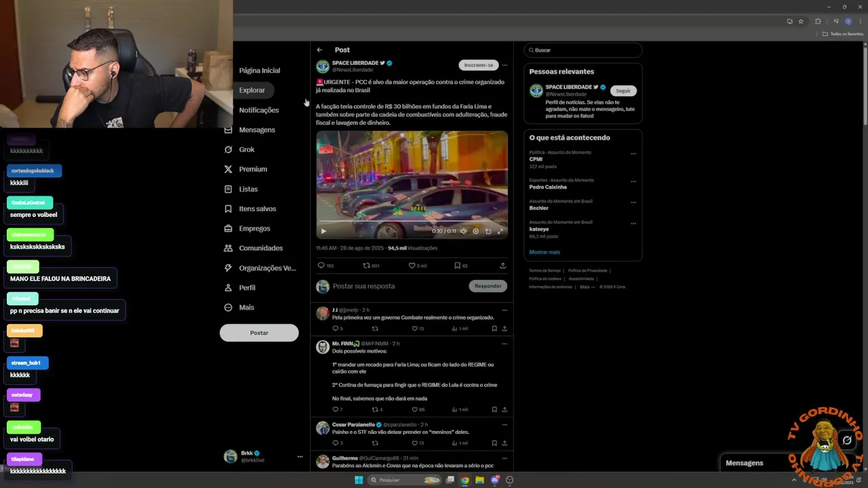Click the Itens salvos bookmark icon
868x488 pixels.
228,209
